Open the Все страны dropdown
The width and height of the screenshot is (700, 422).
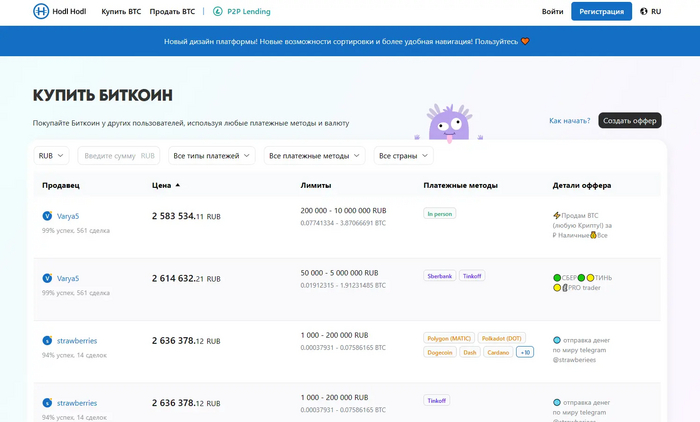(403, 155)
